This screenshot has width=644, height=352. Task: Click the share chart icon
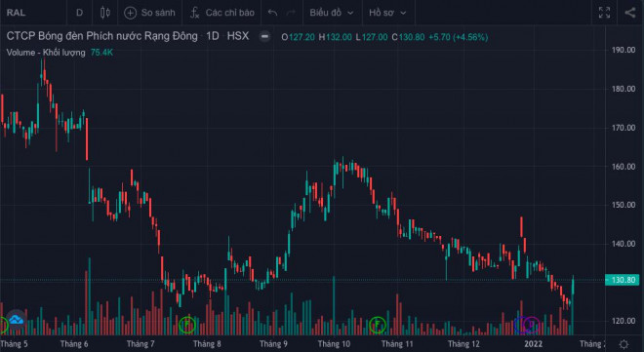coord(630,13)
